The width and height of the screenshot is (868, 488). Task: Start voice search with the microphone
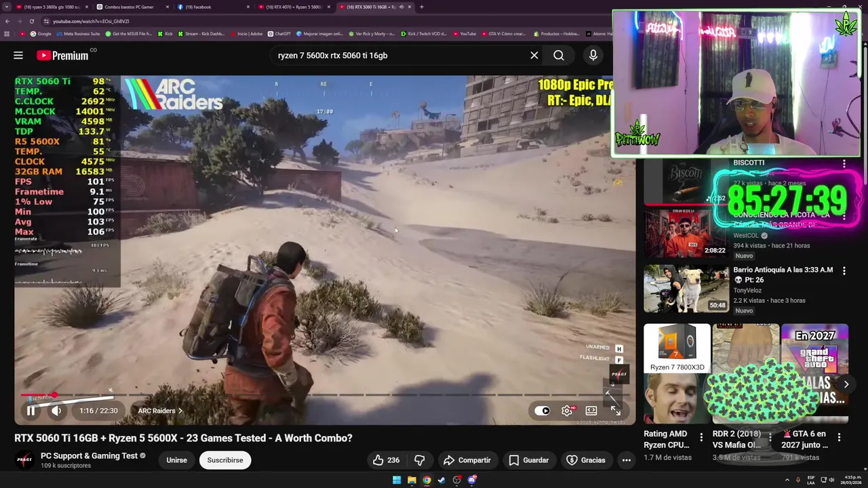[x=593, y=56]
